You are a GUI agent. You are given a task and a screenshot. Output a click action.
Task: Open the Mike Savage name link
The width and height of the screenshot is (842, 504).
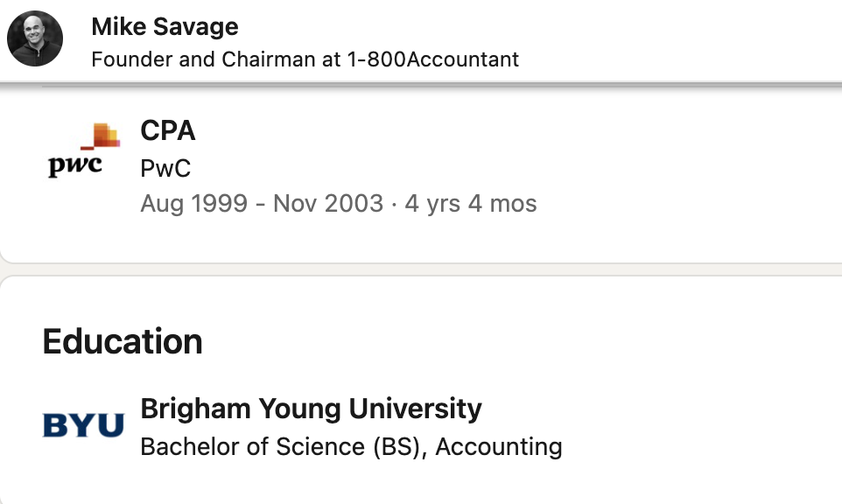pos(165,26)
